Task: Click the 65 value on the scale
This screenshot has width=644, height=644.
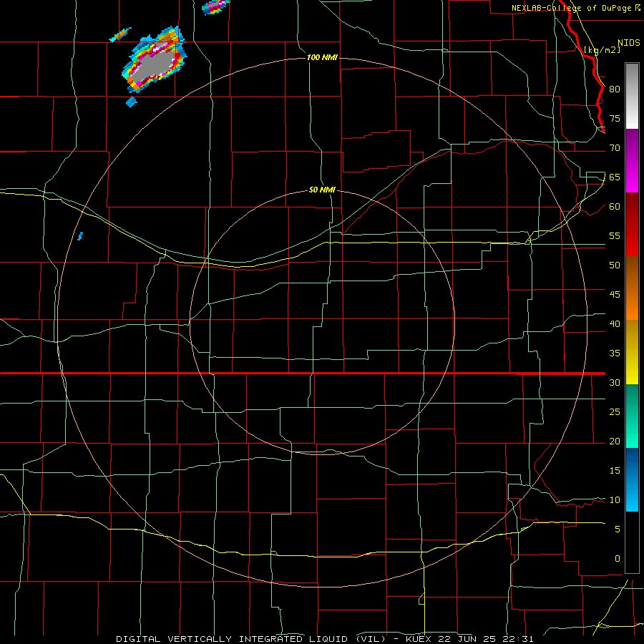Action: pyautogui.click(x=615, y=177)
